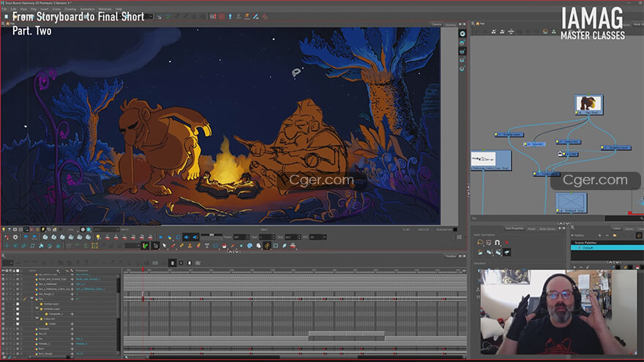The width and height of the screenshot is (644, 362).
Task: Open the Animation menu
Action: click(87, 9)
